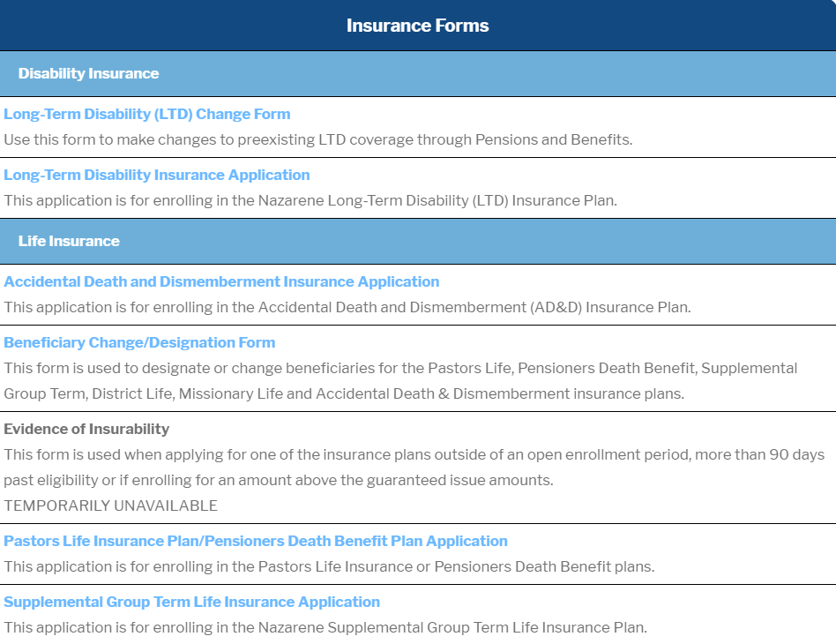Viewport: 836px width, 644px height.
Task: Collapse the Disability Insurance section header
Action: (88, 73)
